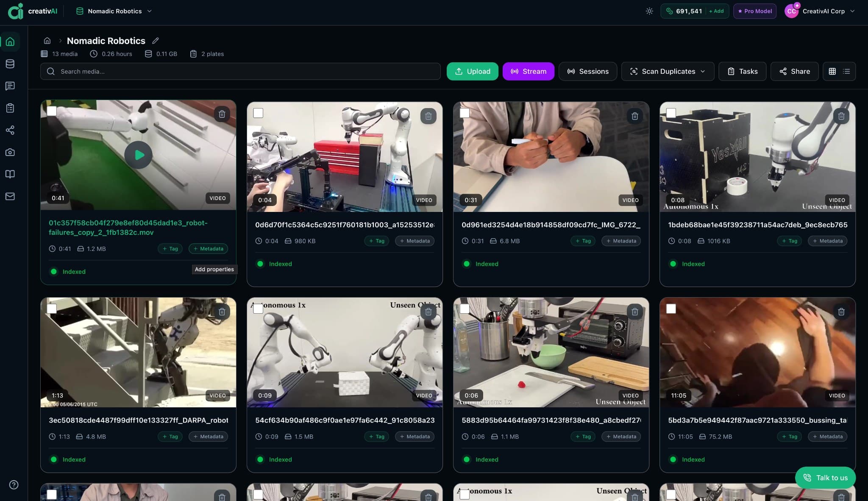Expand the Nomadic Robotics project dropdown
The width and height of the screenshot is (868, 501).
click(114, 11)
